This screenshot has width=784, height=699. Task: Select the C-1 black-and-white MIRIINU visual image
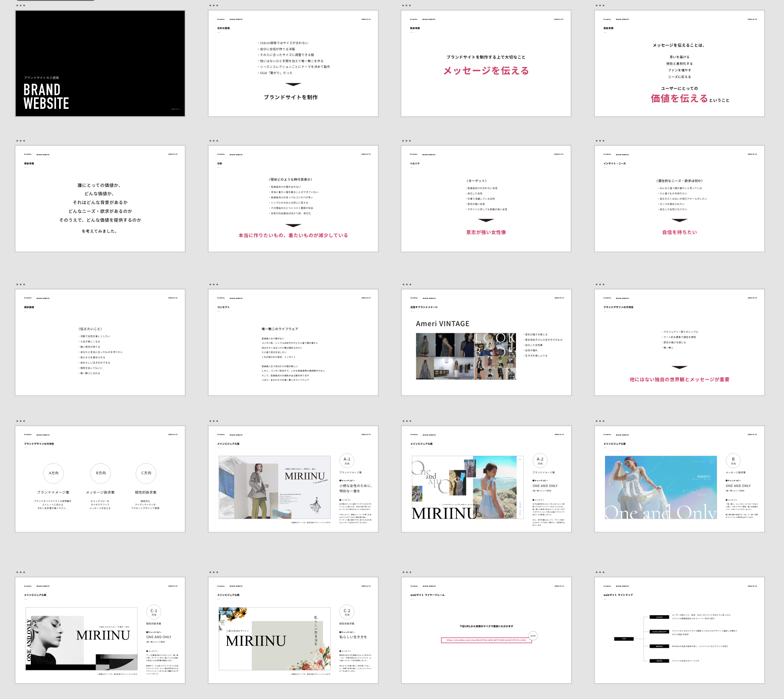click(x=82, y=639)
